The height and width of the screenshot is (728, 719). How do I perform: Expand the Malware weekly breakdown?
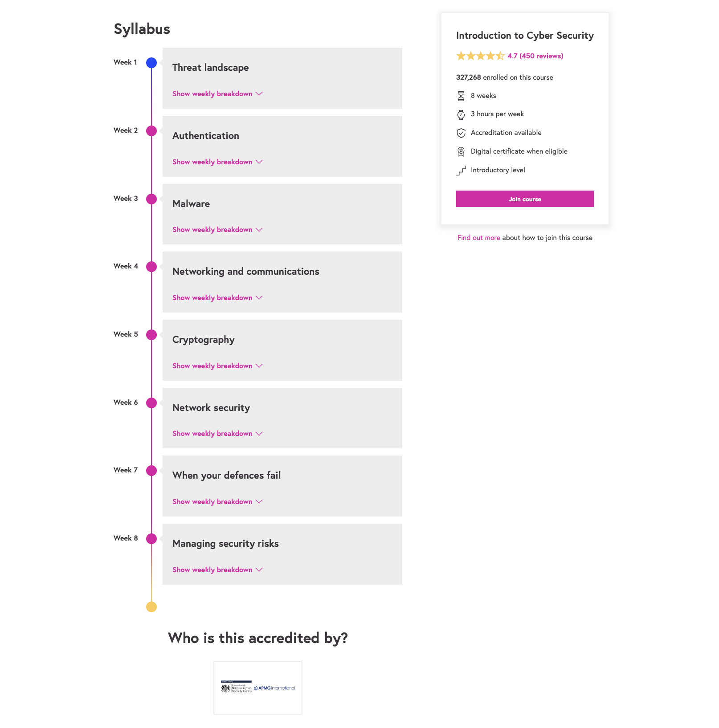[217, 230]
